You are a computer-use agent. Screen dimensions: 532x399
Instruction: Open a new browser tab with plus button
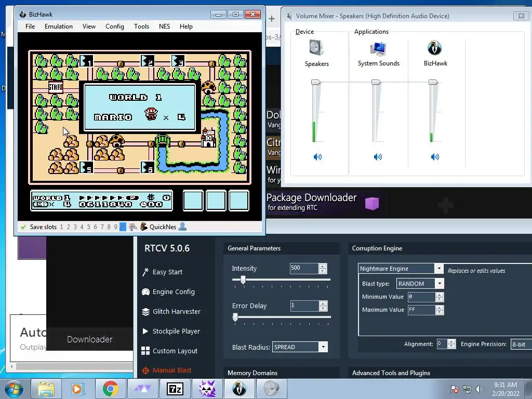[272, 19]
